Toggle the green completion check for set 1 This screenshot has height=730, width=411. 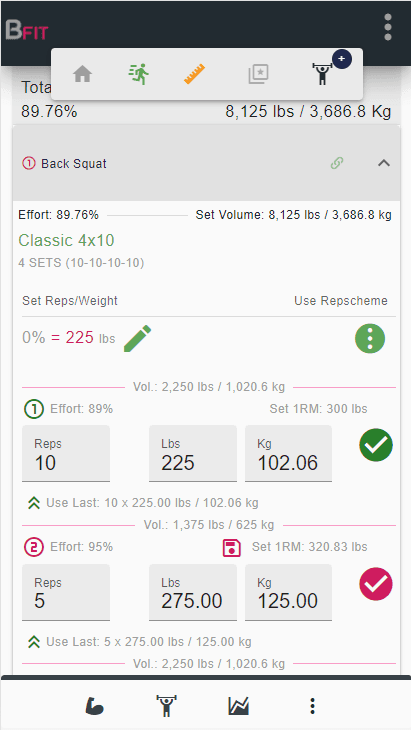click(376, 445)
